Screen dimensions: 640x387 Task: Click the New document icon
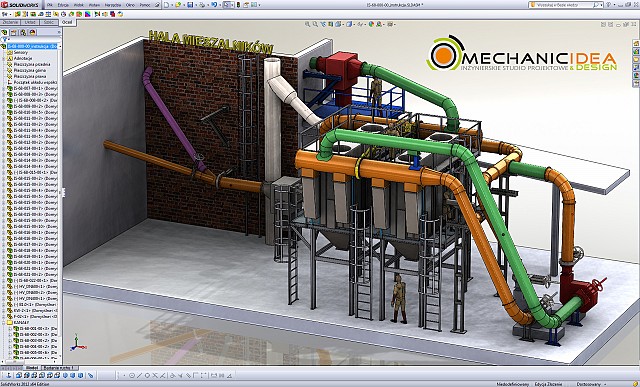pyautogui.click(x=167, y=5)
